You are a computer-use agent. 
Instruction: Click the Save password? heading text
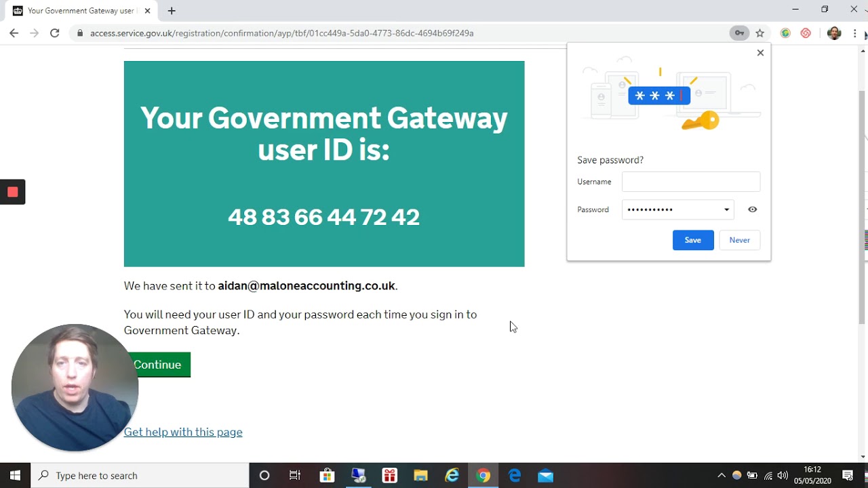click(610, 160)
